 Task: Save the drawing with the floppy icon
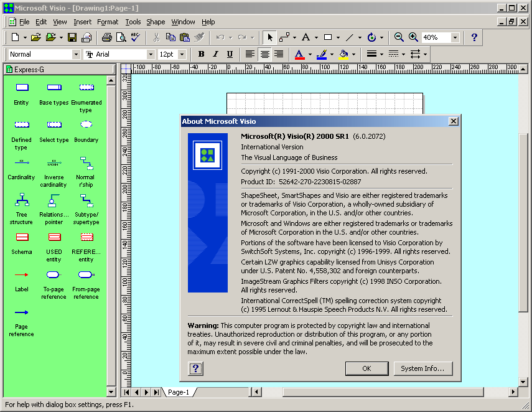(72, 37)
